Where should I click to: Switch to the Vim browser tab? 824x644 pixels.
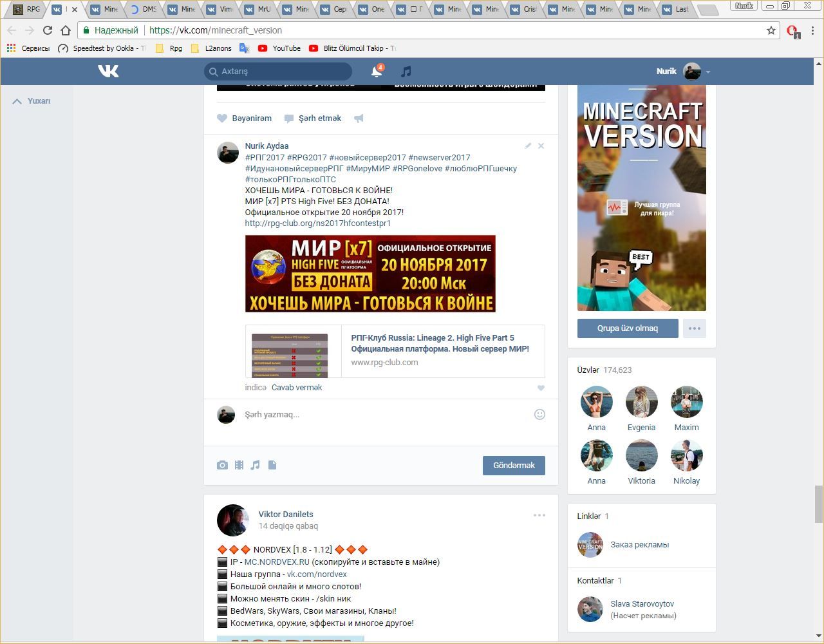point(220,9)
